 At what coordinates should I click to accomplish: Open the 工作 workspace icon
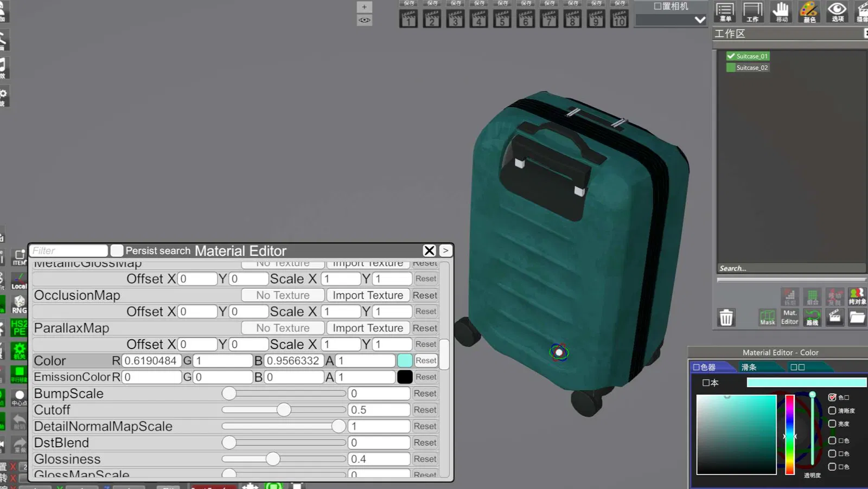(x=752, y=12)
